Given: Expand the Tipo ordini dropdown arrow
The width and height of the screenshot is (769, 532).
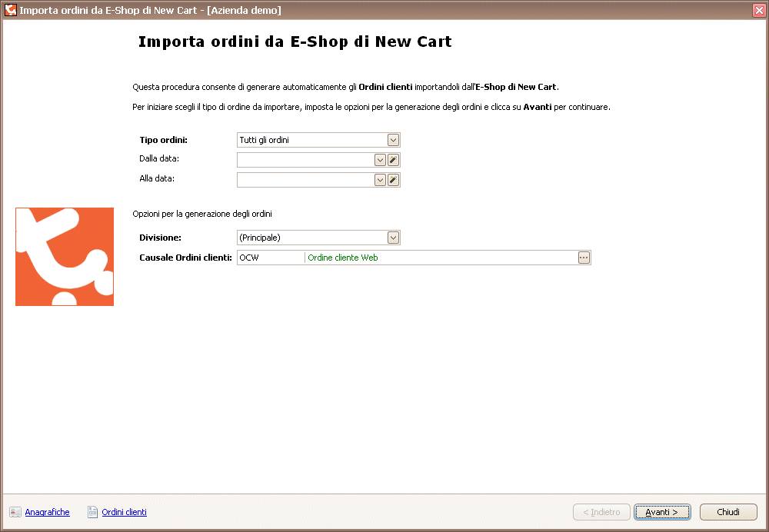Looking at the screenshot, I should (393, 140).
